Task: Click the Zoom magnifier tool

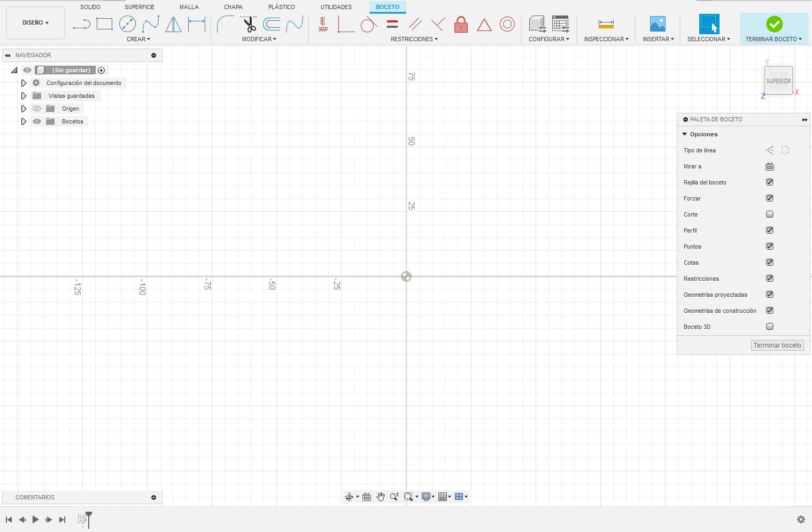Action: [395, 497]
